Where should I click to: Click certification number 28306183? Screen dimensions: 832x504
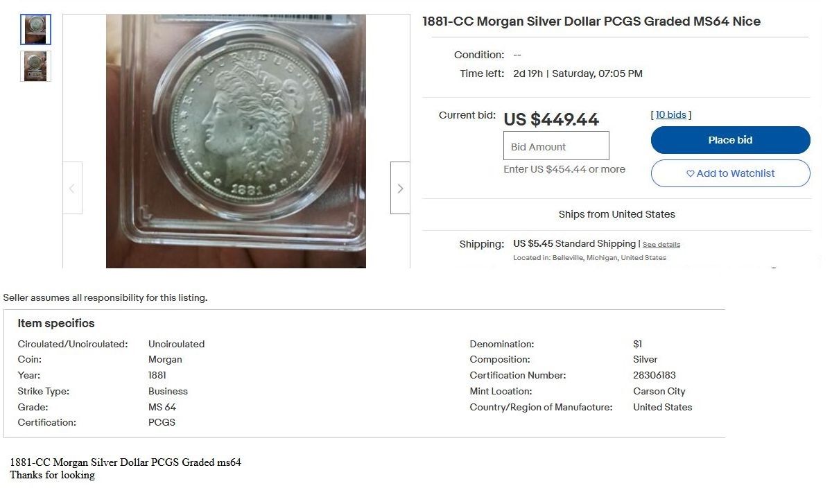[655, 376]
